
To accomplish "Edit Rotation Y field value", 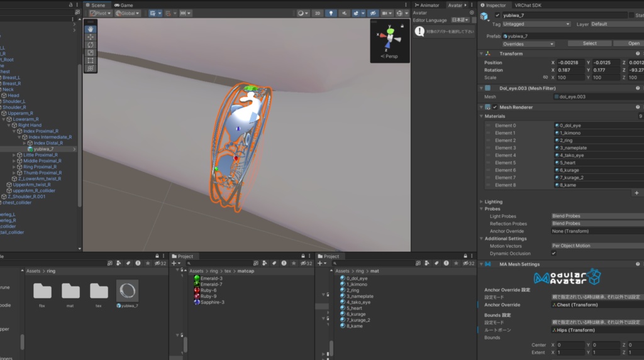I will coord(606,70).
